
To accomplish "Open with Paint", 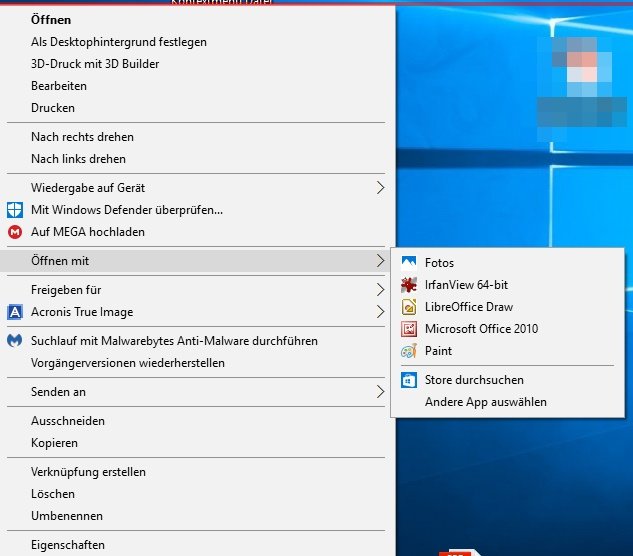I will coord(507,351).
